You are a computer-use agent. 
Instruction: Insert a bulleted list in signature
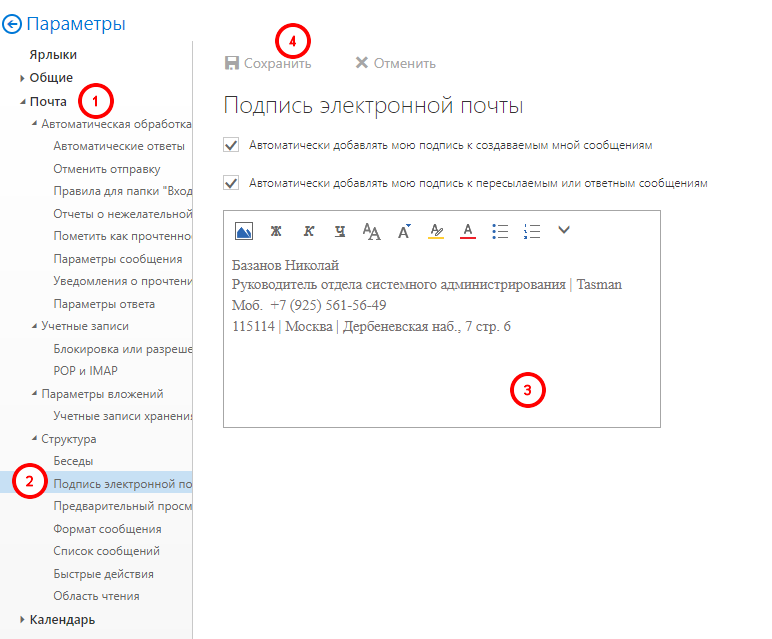click(500, 231)
